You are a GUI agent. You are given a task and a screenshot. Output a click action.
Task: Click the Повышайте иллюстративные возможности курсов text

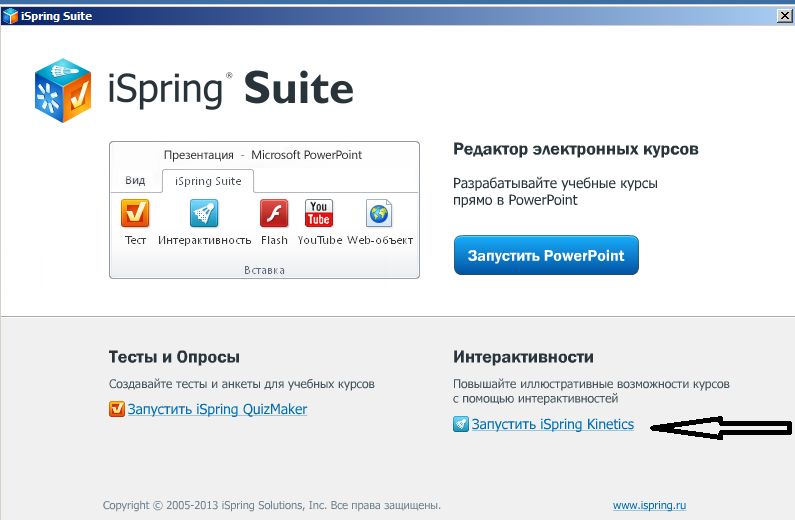tap(591, 391)
